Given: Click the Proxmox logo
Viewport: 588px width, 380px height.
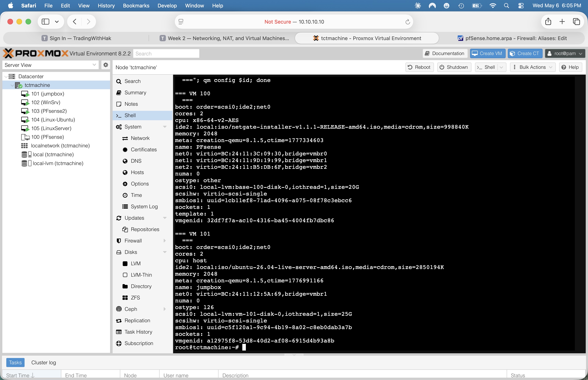Looking at the screenshot, I should (36, 53).
